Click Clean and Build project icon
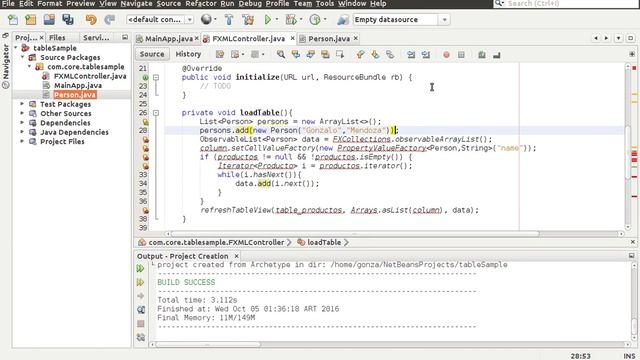Viewport: 640px width, 360px height. [x=248, y=19]
